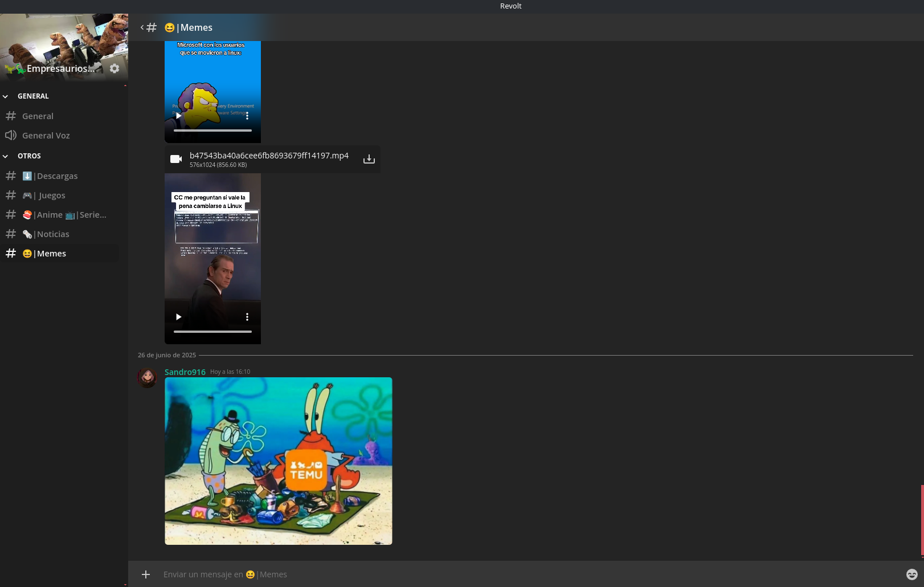Click the header channel hash icon
Image resolution: width=924 pixels, height=587 pixels.
152,27
